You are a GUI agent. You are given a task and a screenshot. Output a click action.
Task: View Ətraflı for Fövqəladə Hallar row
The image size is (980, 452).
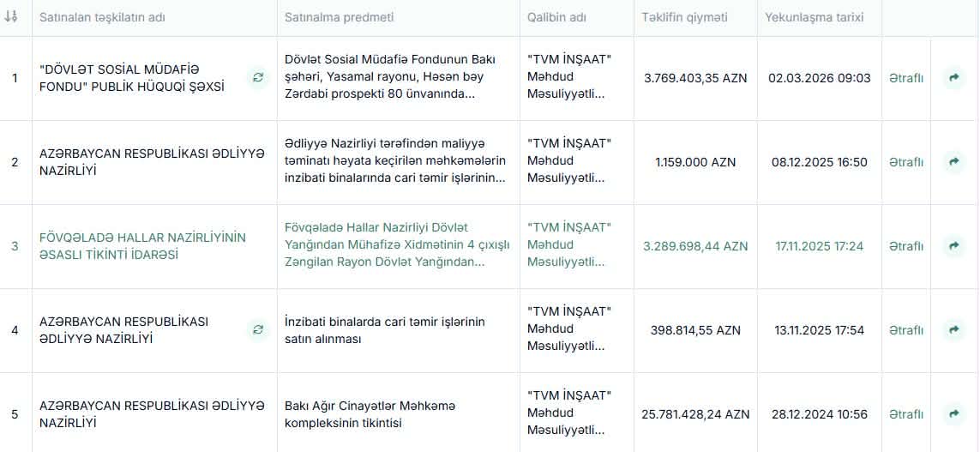[906, 246]
